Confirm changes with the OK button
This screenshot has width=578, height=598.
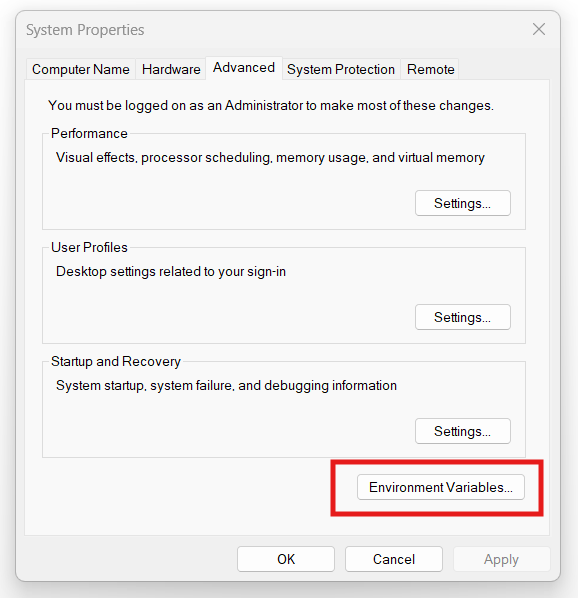(x=286, y=559)
